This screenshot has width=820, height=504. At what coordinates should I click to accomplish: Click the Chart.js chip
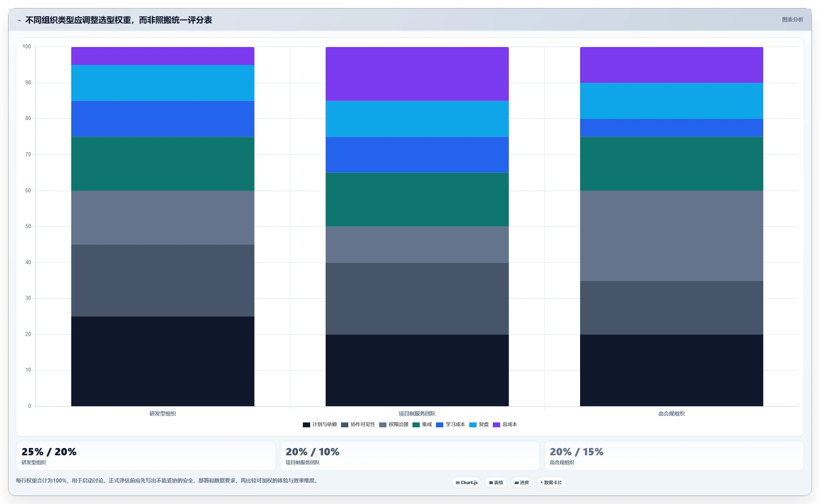point(466,482)
